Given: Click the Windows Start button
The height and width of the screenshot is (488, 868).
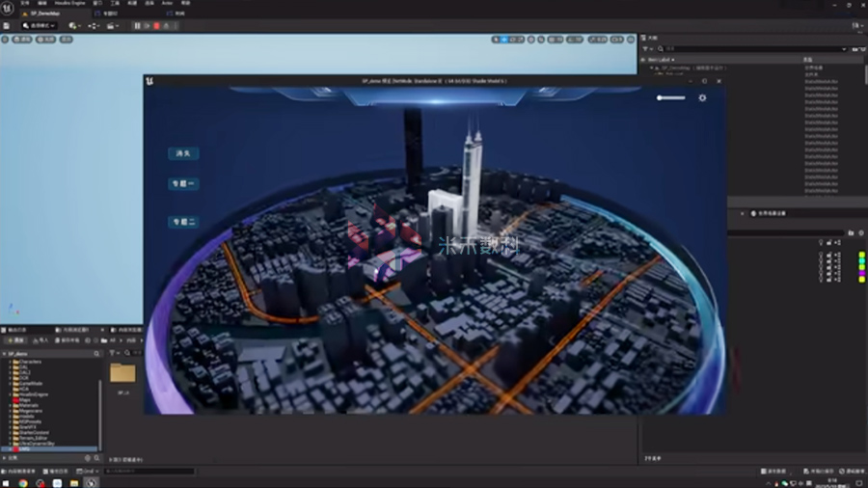Looking at the screenshot, I should tap(6, 482).
